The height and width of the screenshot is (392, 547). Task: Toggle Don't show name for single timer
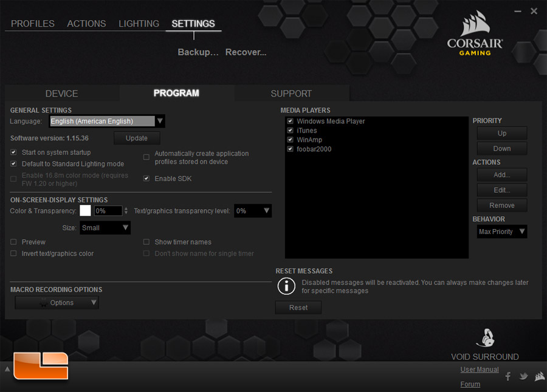[x=146, y=253]
